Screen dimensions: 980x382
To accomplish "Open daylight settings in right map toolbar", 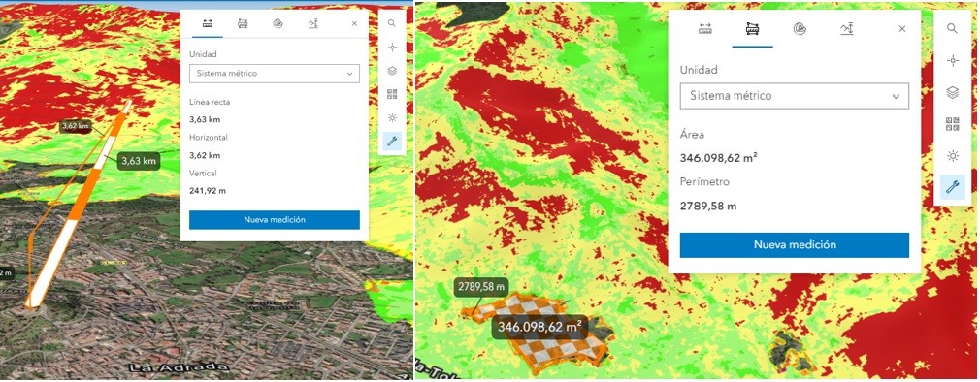I will (952, 155).
